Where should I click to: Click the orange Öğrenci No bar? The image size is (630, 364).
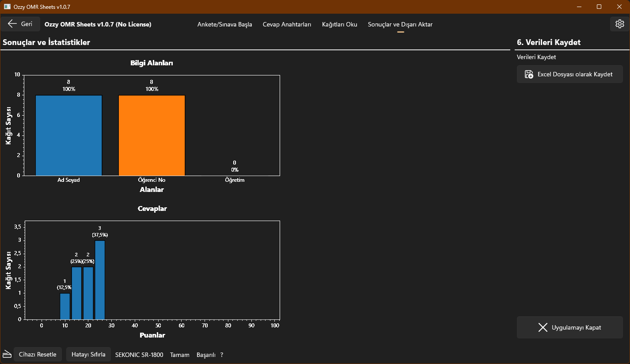(152, 135)
